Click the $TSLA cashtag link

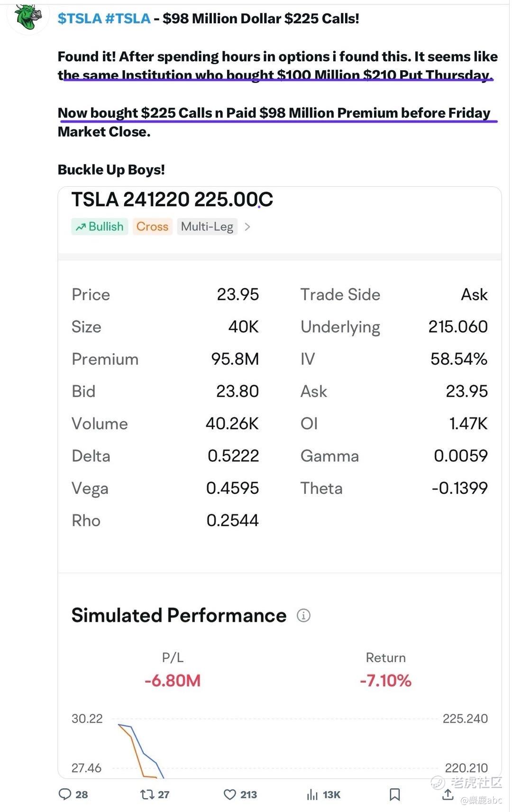(x=80, y=18)
